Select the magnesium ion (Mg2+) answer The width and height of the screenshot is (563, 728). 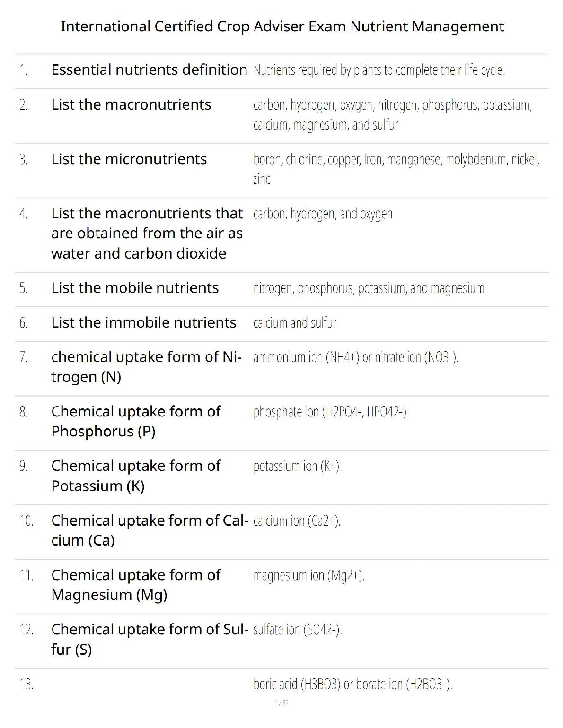pyautogui.click(x=308, y=576)
